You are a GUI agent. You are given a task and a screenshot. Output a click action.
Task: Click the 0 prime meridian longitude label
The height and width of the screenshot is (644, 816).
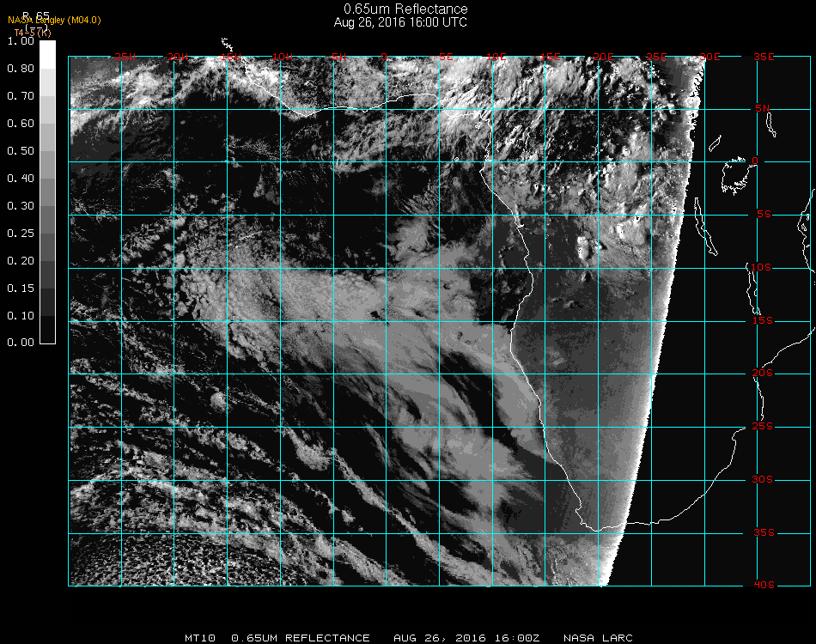pyautogui.click(x=385, y=57)
